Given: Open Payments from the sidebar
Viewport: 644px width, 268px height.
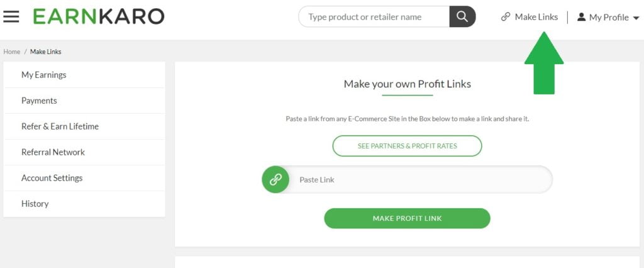Looking at the screenshot, I should tap(39, 101).
